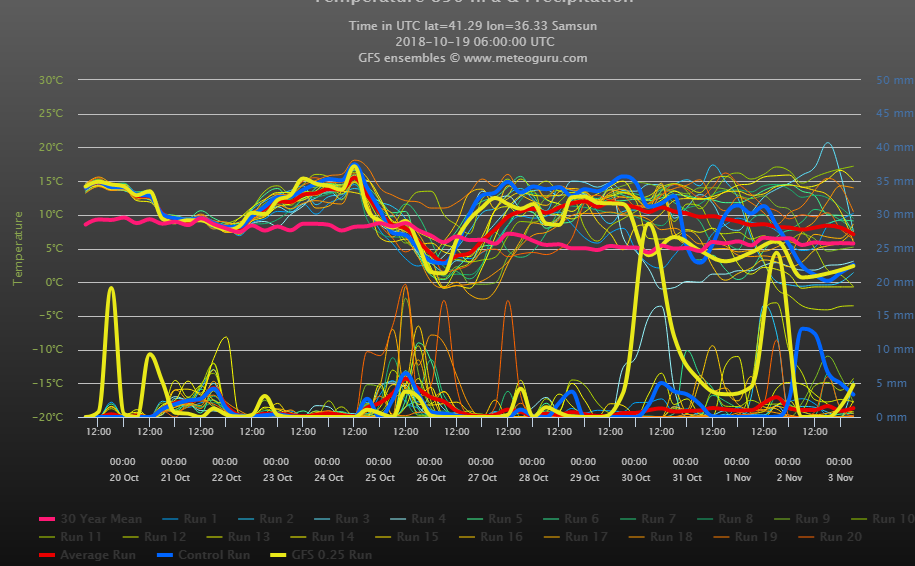Click the '24 Oct' date label

pos(329,477)
